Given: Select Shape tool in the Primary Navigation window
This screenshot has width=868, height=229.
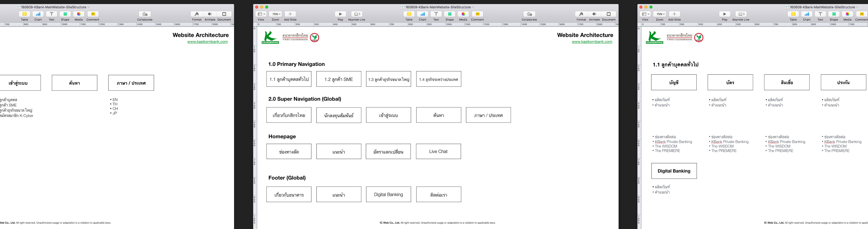Looking at the screenshot, I should (450, 14).
